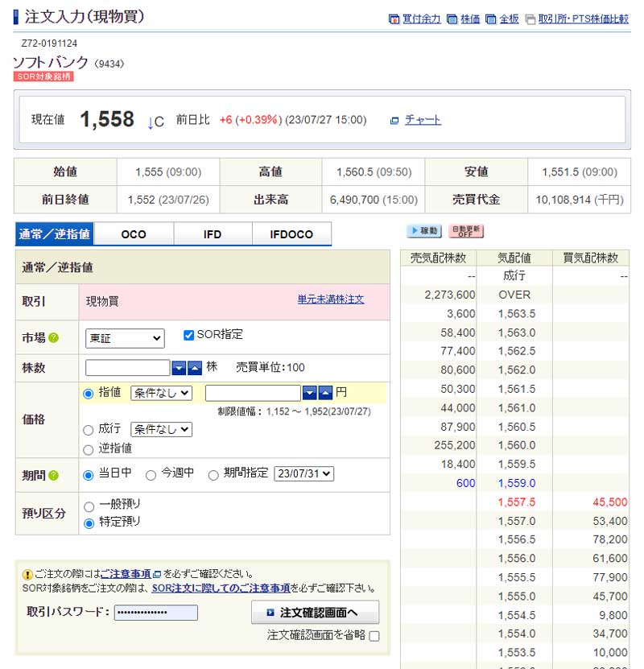644x669 pixels.
Task: Click the red best bid price 1,557.5
Action: (x=517, y=502)
